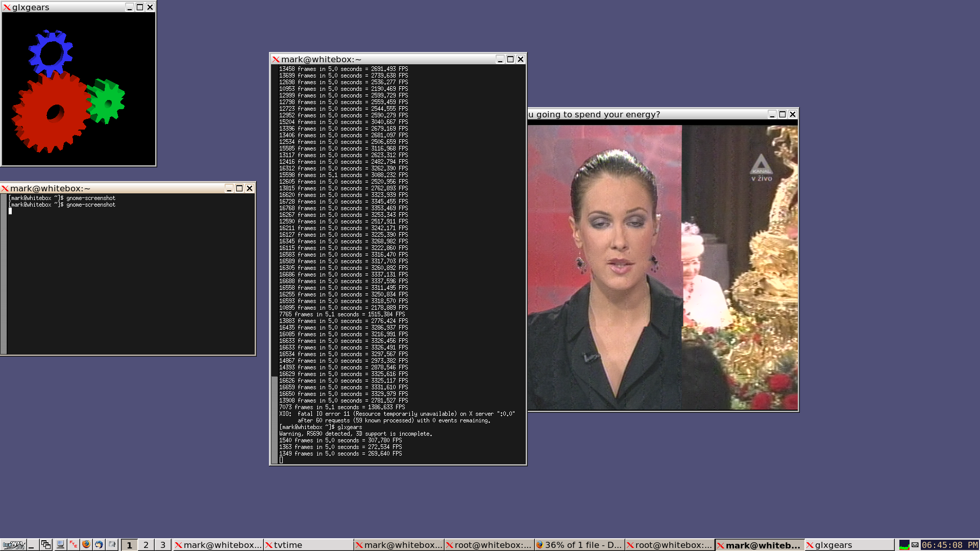Open the mail envelope tray icon
This screenshot has width=980, height=551.
tap(915, 545)
